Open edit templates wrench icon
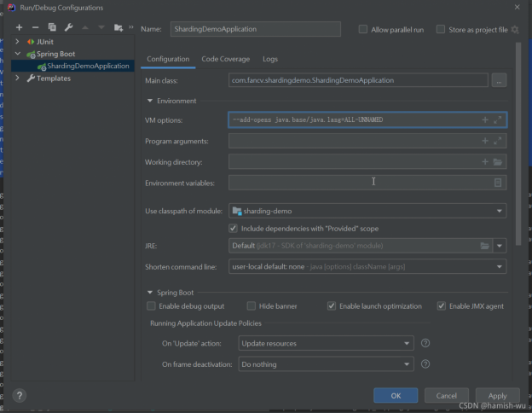The width and height of the screenshot is (532, 413). click(x=68, y=28)
